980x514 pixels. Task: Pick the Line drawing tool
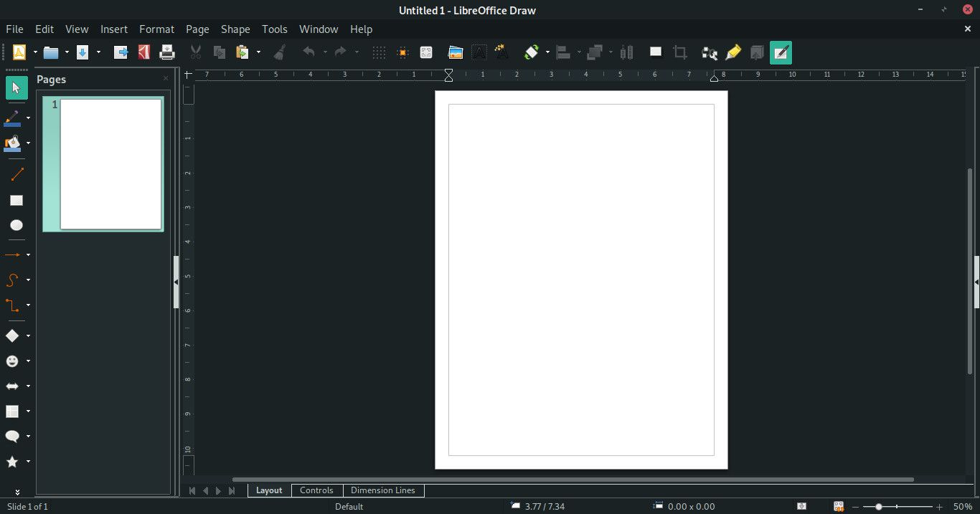(x=17, y=174)
